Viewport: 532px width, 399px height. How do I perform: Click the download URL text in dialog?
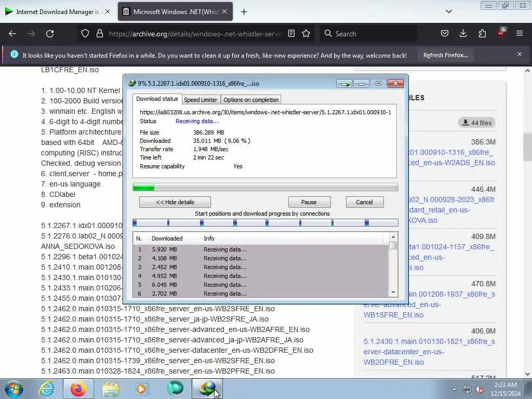click(265, 112)
